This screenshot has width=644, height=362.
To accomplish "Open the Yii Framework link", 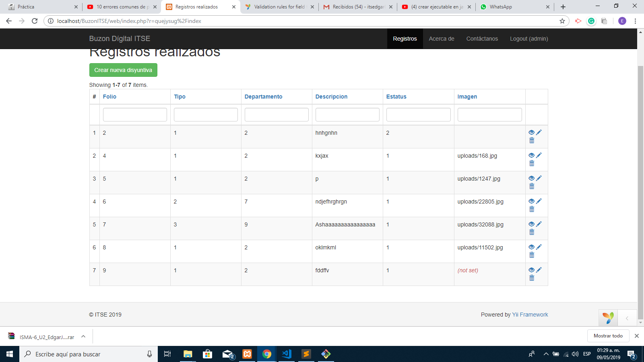I will (x=530, y=315).
